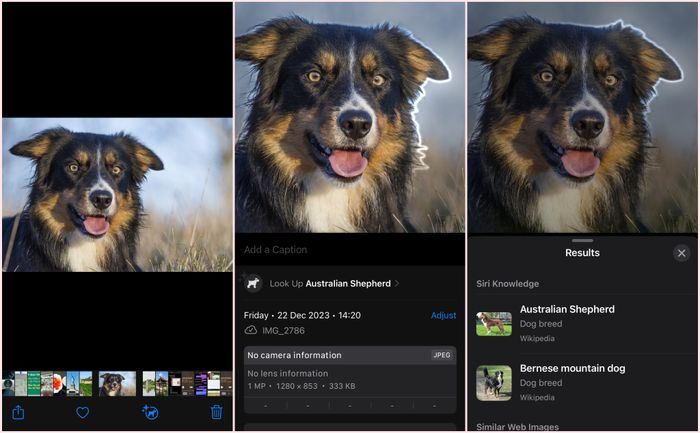The height and width of the screenshot is (433, 700).
Task: Select the red flower thumbnail in filmstrip
Action: coord(59,384)
